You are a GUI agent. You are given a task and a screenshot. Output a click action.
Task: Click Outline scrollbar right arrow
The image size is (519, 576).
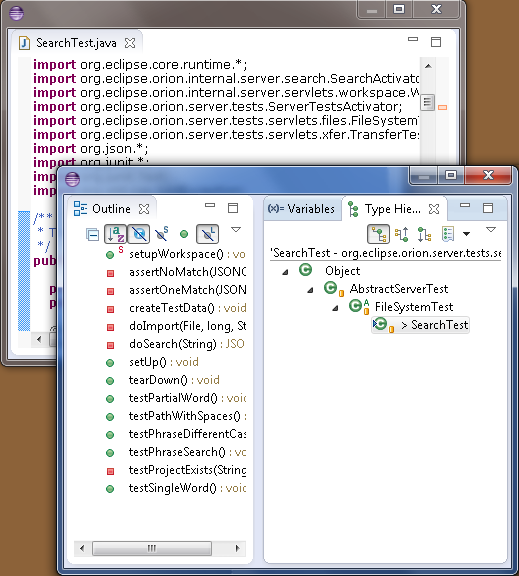[237, 548]
